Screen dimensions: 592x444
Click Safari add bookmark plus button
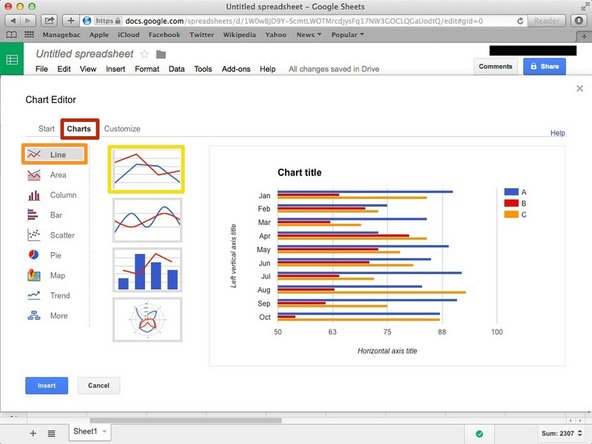tap(71, 21)
